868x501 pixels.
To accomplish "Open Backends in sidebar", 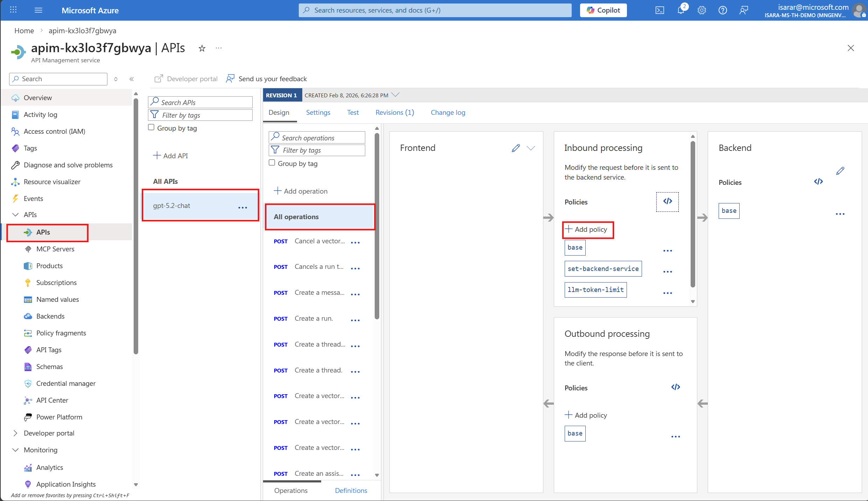I will [x=50, y=316].
